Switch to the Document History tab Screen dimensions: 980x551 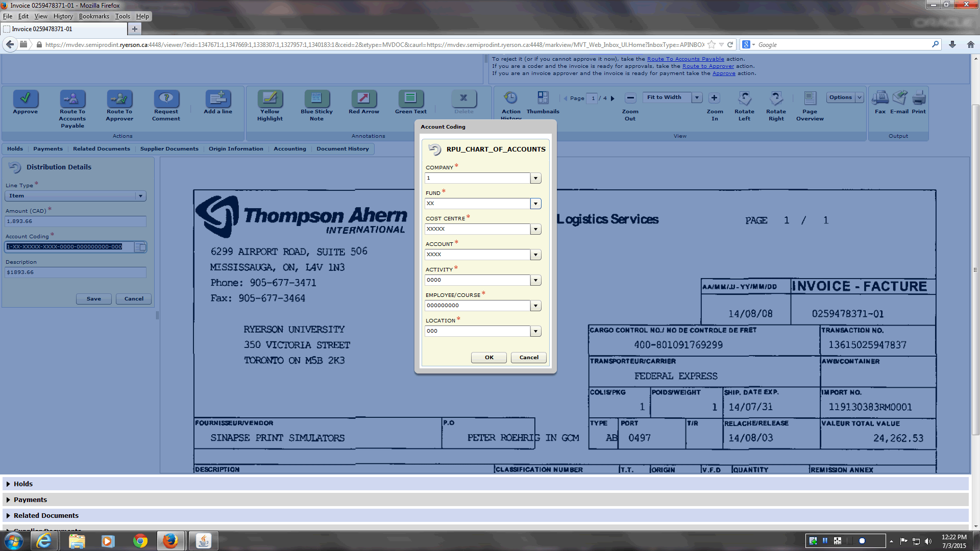coord(342,148)
